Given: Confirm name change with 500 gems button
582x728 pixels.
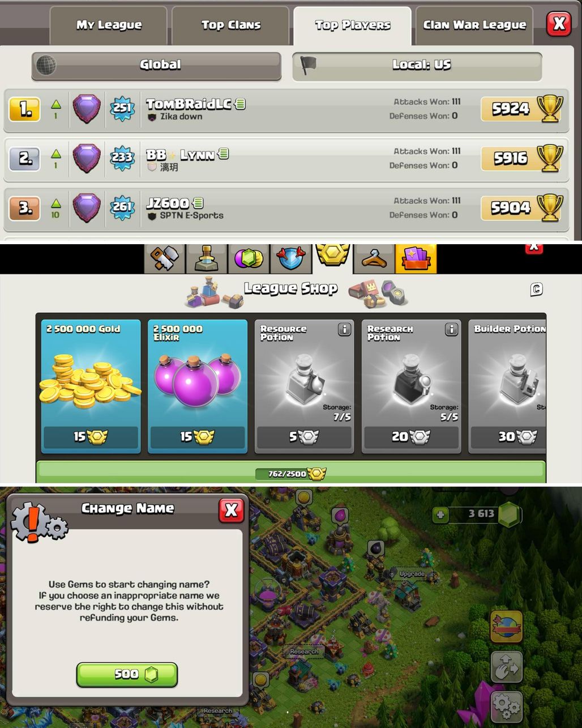Looking at the screenshot, I should [127, 674].
